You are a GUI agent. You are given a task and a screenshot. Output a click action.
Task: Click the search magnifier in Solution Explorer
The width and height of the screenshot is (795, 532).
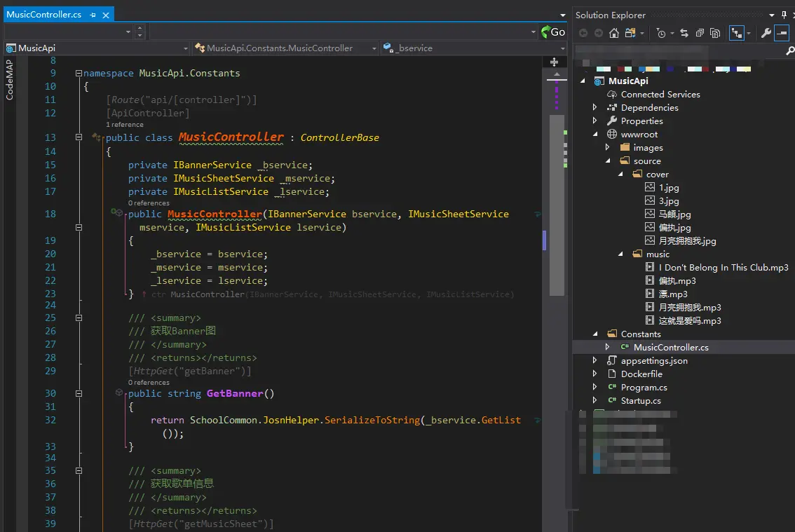789,50
